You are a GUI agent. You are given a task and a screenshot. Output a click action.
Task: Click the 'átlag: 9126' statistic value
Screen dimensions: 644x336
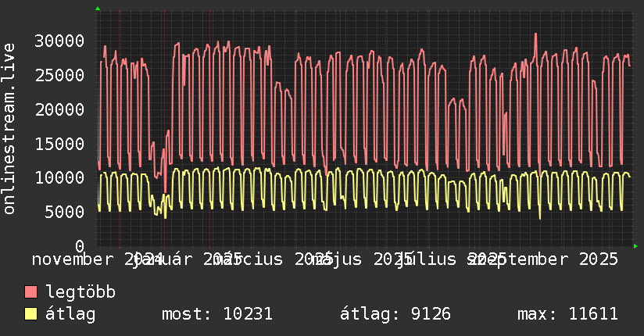395,314
